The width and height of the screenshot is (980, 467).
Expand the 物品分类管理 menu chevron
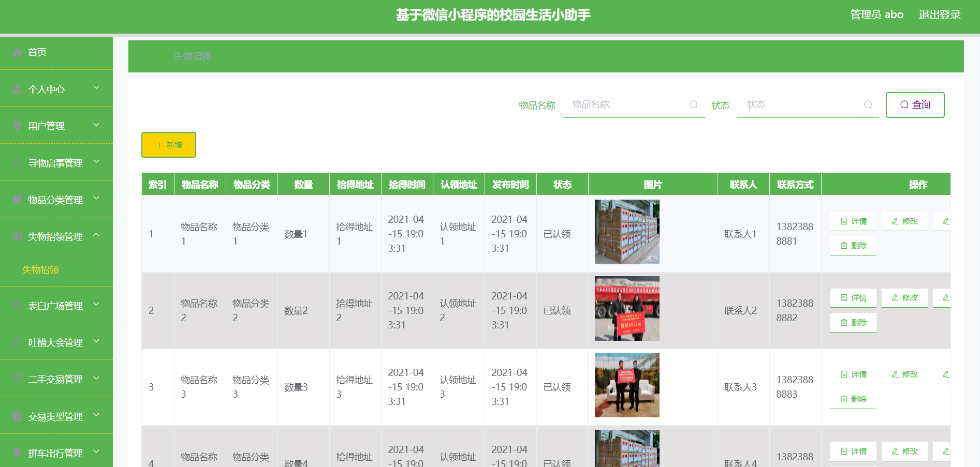tap(96, 199)
